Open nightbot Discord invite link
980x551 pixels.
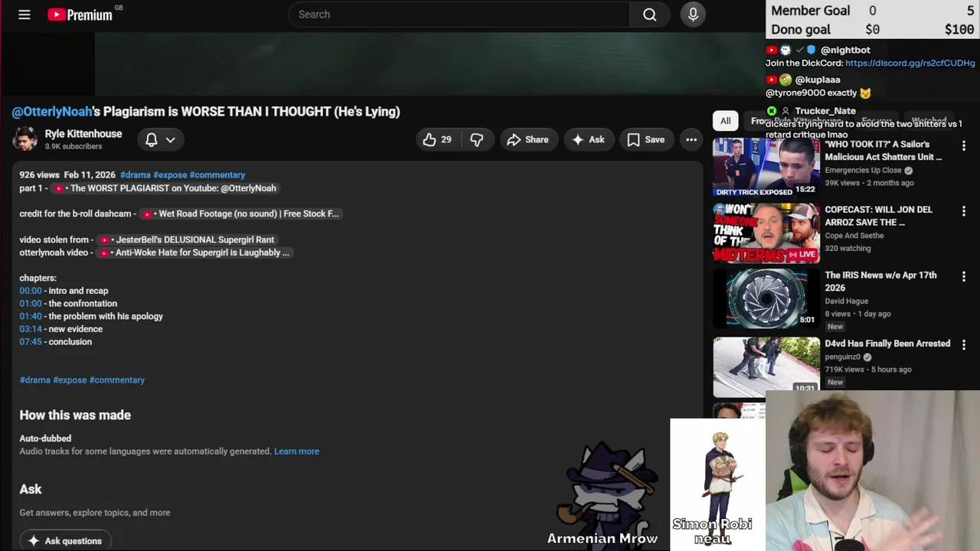point(910,64)
